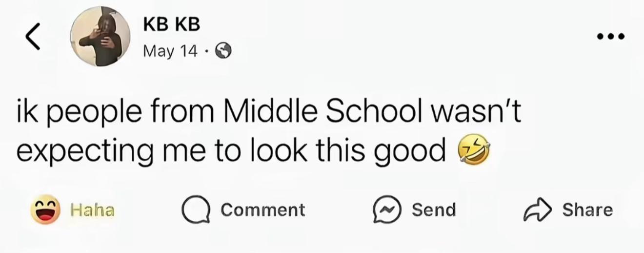Click the post line mentioning Middle School

click(x=269, y=113)
